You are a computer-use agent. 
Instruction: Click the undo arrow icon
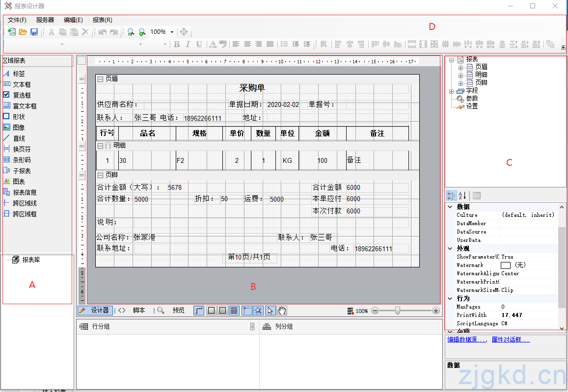tap(103, 32)
